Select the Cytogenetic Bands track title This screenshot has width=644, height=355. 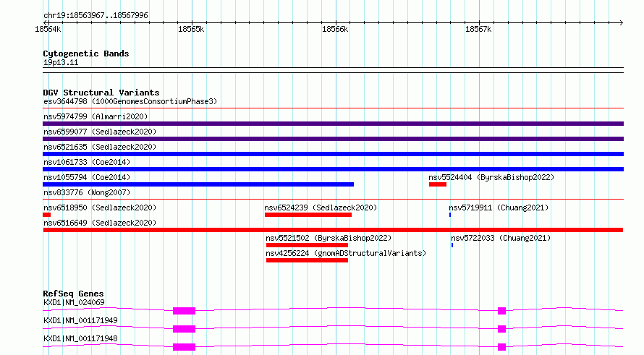click(86, 54)
